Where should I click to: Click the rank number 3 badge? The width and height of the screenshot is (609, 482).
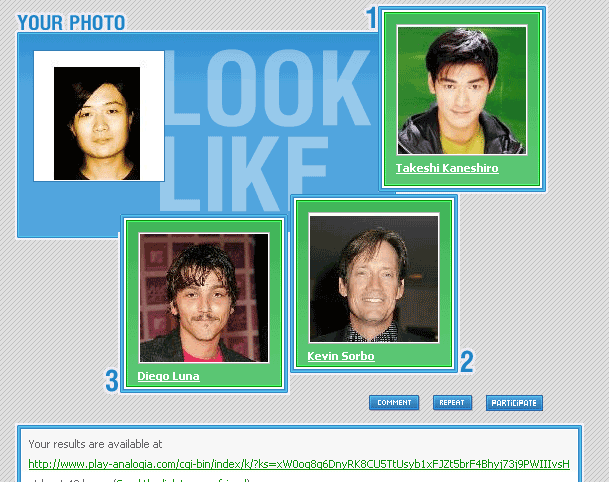point(112,381)
